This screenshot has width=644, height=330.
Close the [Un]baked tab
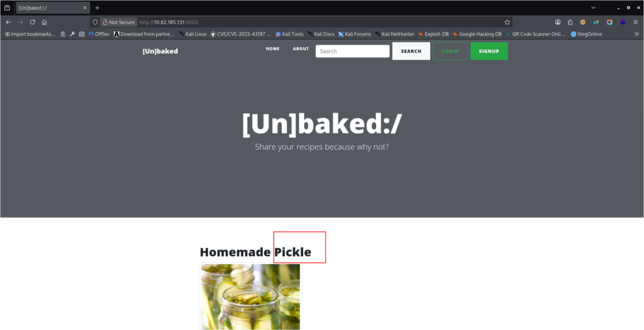coord(85,8)
